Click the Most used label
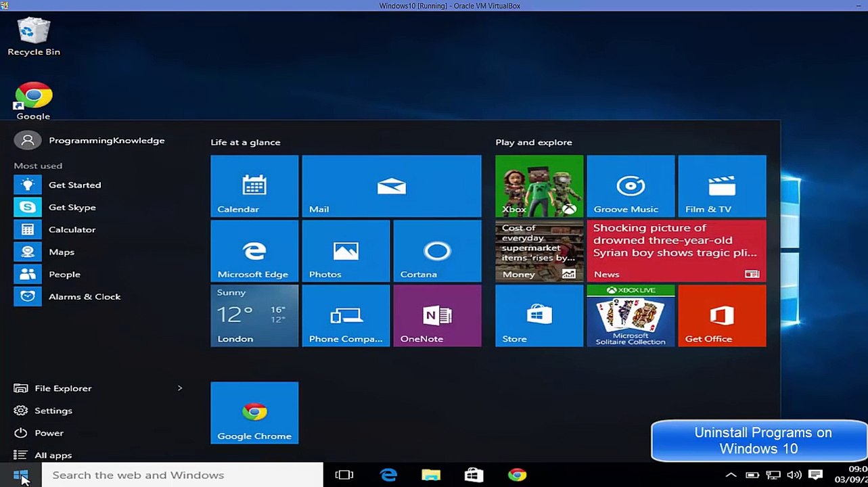This screenshot has width=868, height=487. [x=38, y=166]
